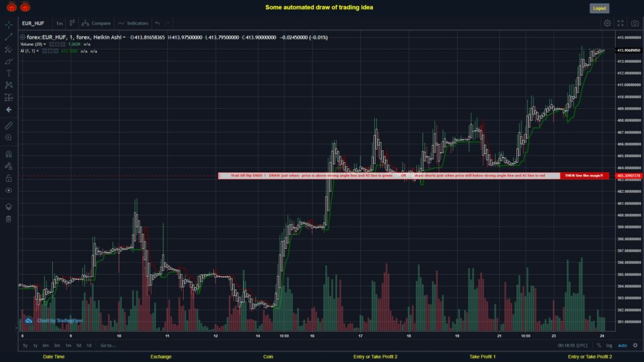Activate the zoom in tool
This screenshot has height=362, width=644.
pyautogui.click(x=9, y=138)
